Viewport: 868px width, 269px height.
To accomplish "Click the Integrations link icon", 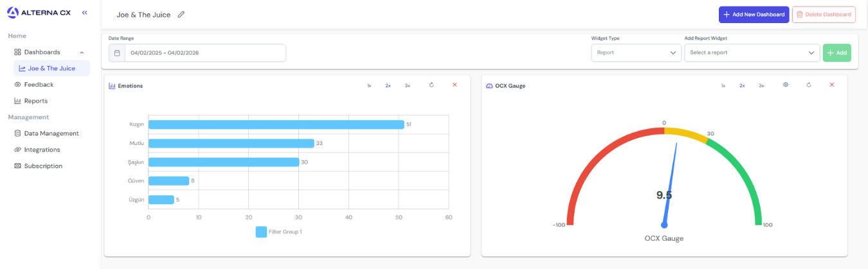I will click(18, 150).
